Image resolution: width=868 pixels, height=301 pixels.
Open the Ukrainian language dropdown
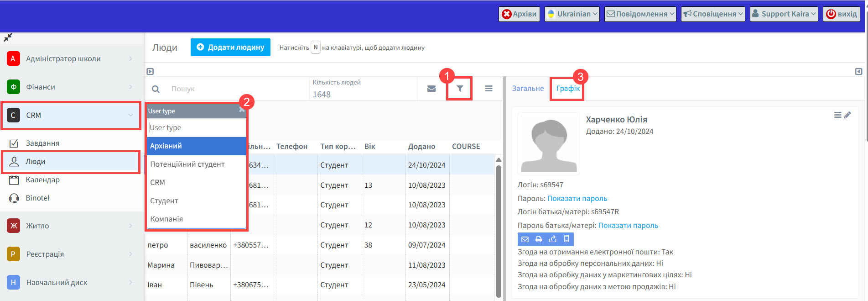coord(572,14)
